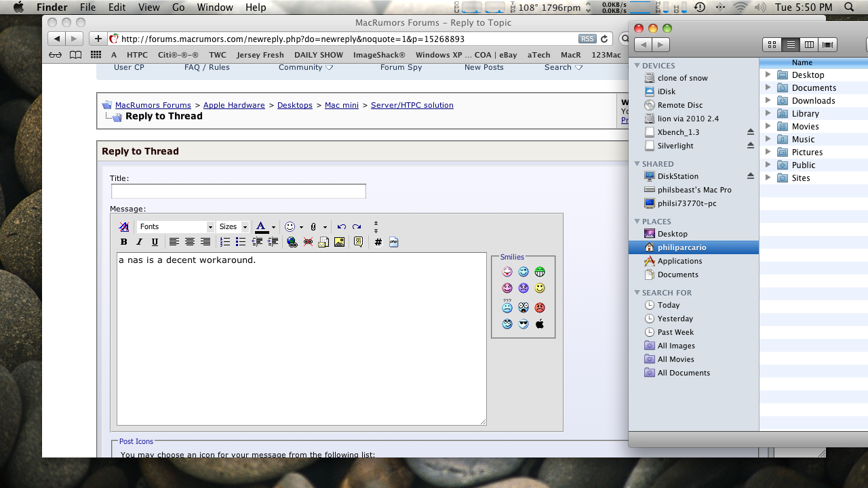This screenshot has width=868, height=488.
Task: Click the Remove Text Formatting icon
Action: (124, 227)
